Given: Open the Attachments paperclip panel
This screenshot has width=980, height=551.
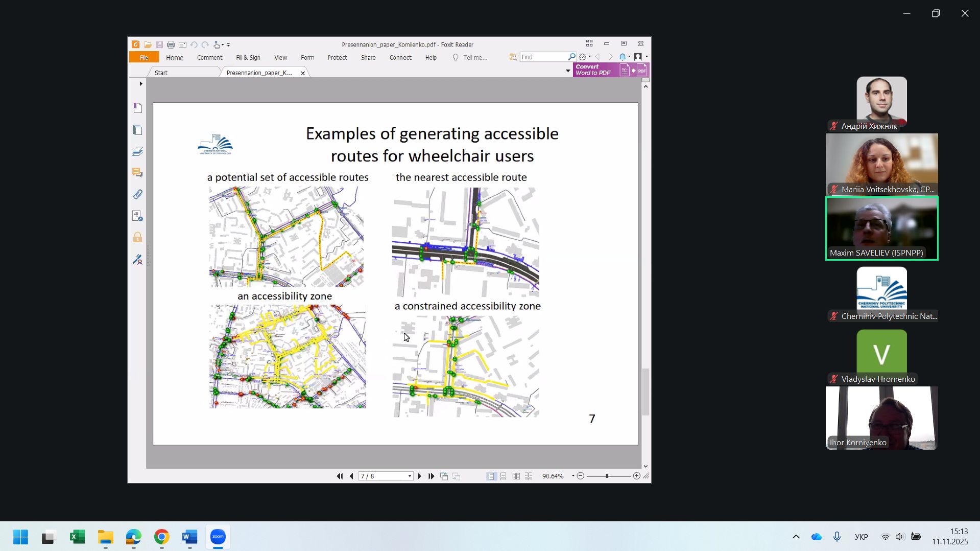Looking at the screenshot, I should click(x=137, y=194).
